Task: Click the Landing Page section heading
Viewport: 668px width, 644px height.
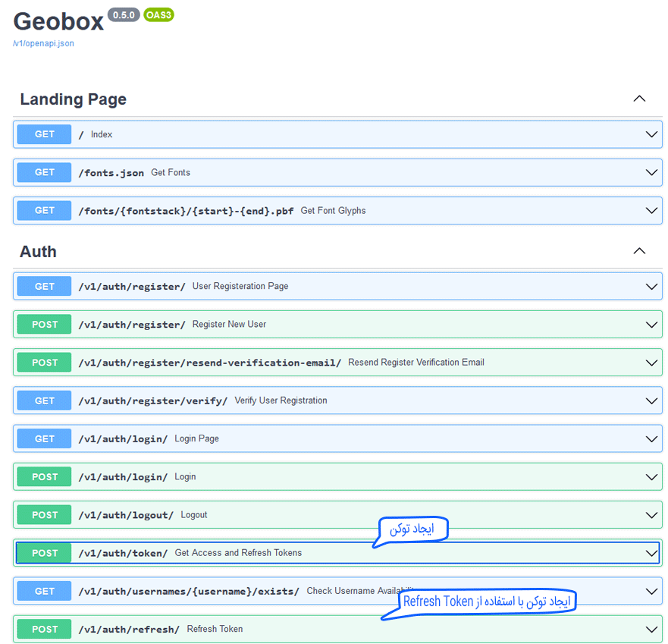Action: (x=73, y=99)
